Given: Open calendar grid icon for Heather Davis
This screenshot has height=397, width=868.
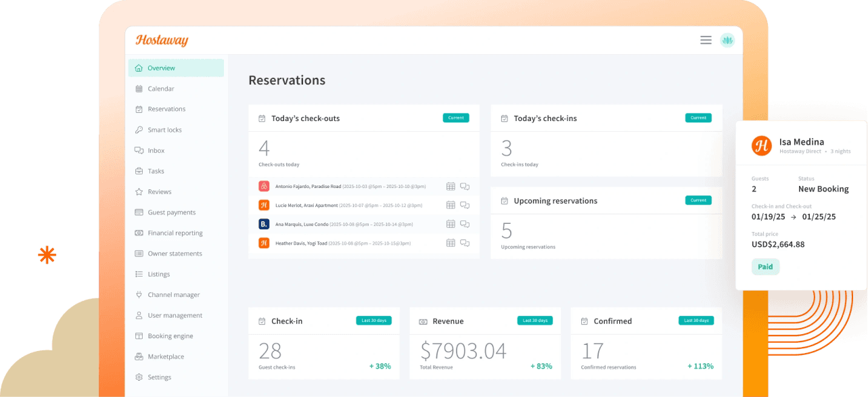Looking at the screenshot, I should tap(451, 243).
